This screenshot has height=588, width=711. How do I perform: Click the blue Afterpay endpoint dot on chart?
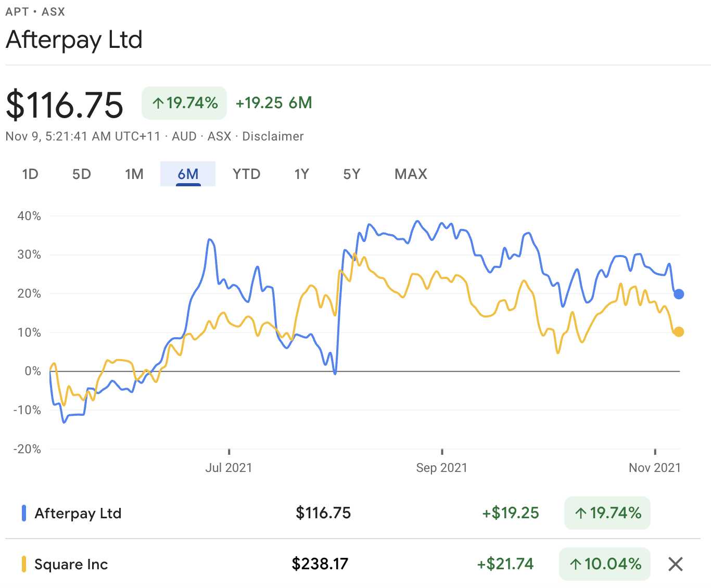(x=679, y=294)
